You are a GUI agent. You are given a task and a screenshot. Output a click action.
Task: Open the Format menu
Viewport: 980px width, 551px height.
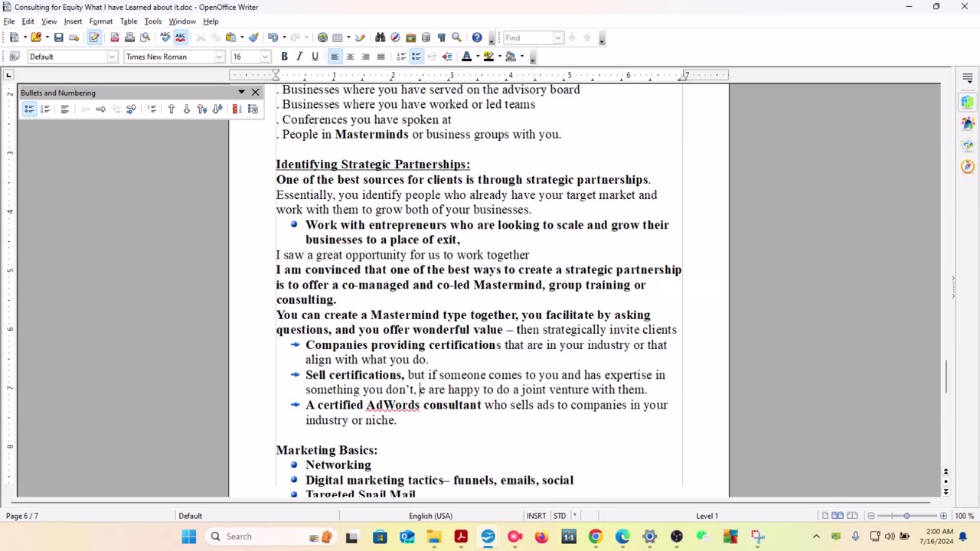point(100,21)
